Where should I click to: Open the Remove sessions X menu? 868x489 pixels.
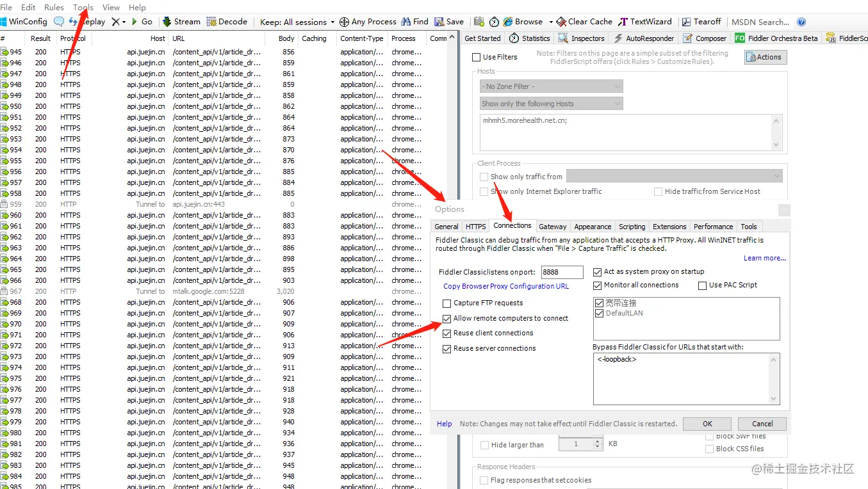[118, 21]
